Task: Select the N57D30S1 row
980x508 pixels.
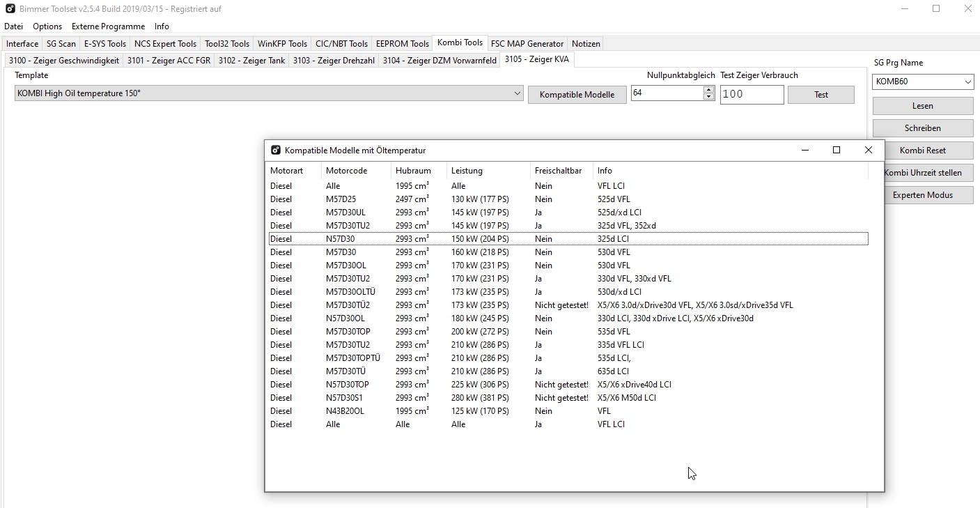Action: [568, 398]
